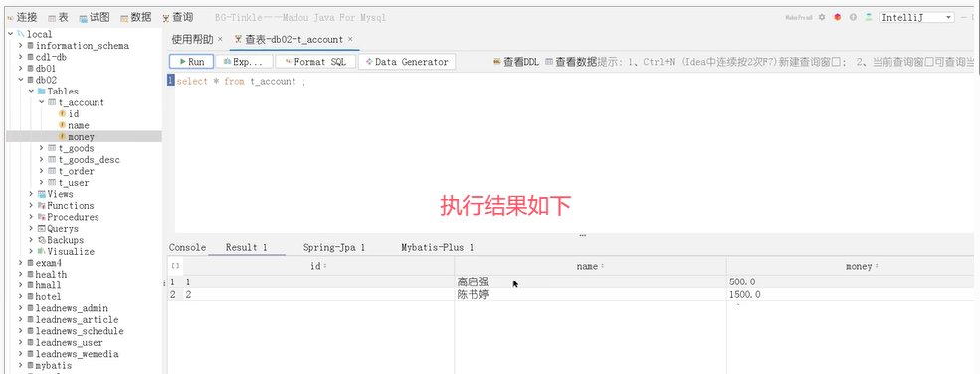Expand the t_goods_desc table

(42, 160)
